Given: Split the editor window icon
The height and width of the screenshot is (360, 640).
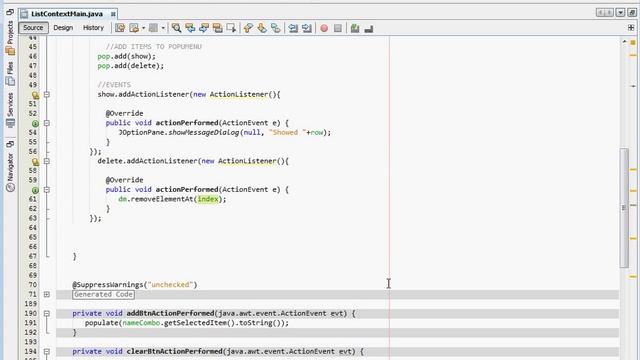Looking at the screenshot, I should click(631, 28).
